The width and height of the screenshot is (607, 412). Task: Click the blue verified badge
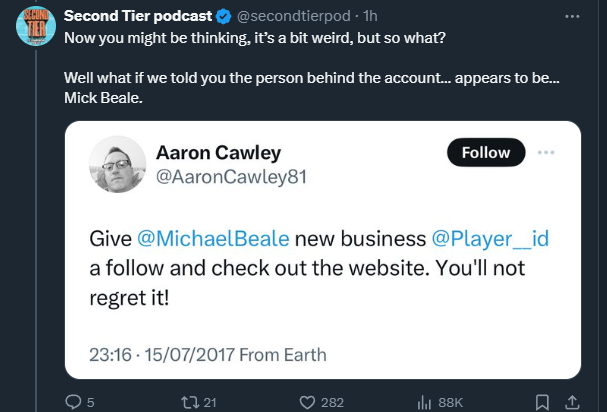click(x=224, y=16)
